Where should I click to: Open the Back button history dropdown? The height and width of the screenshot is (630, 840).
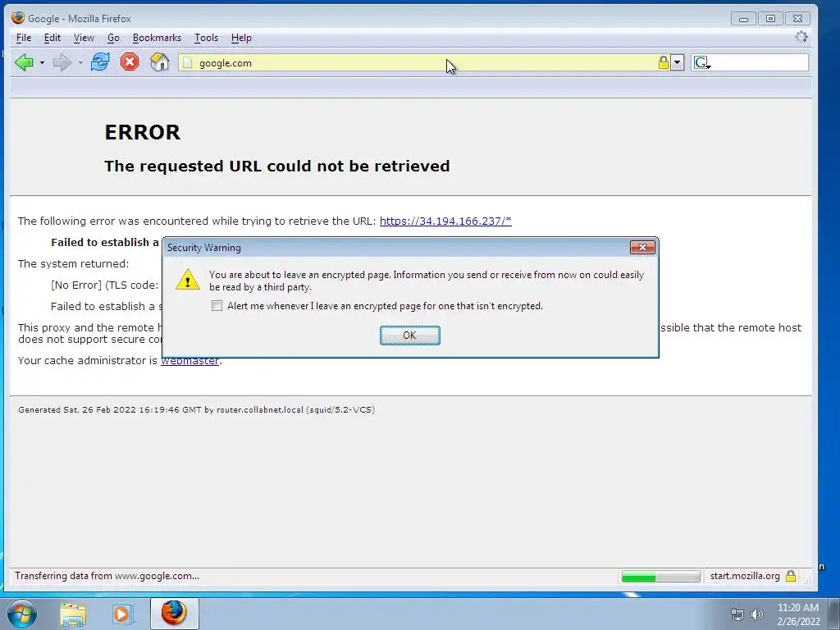43,62
